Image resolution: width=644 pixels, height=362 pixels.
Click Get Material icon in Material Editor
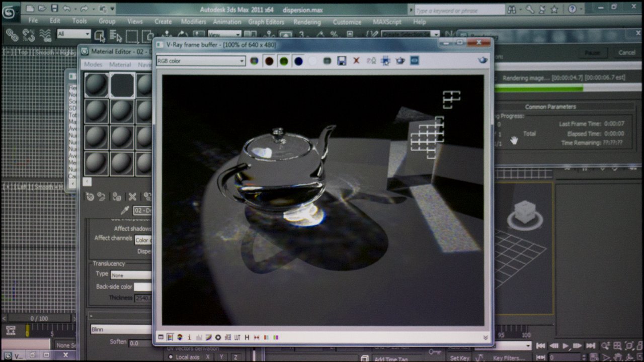90,197
